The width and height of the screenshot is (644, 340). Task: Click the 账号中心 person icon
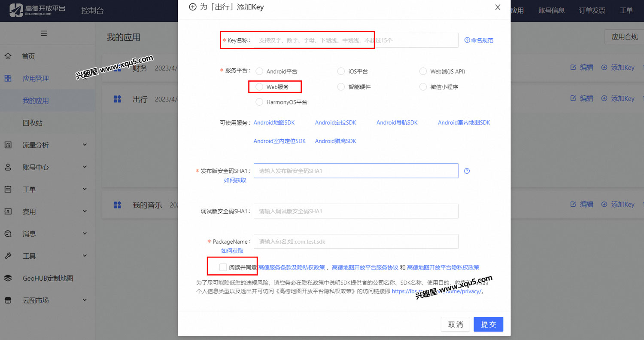pos(8,167)
